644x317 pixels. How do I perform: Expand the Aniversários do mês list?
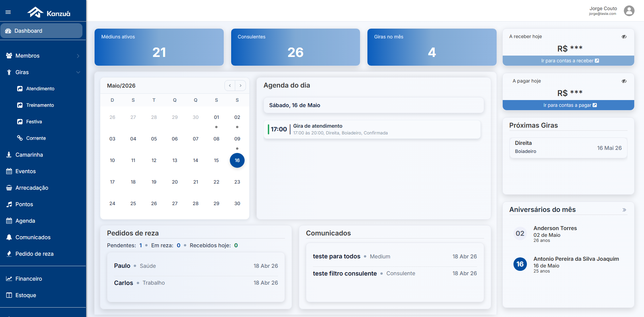pos(624,210)
